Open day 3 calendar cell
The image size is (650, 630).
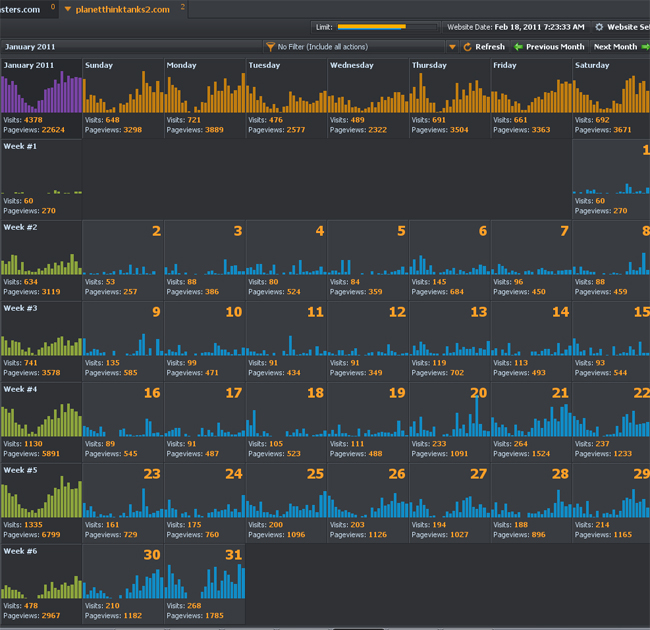click(205, 260)
